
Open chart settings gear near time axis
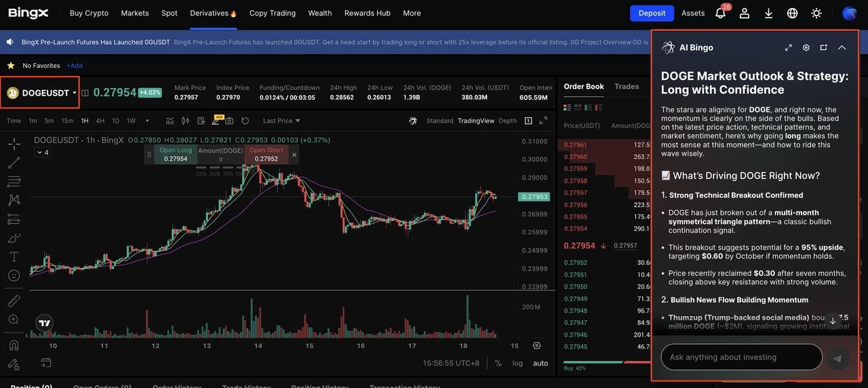click(x=536, y=345)
